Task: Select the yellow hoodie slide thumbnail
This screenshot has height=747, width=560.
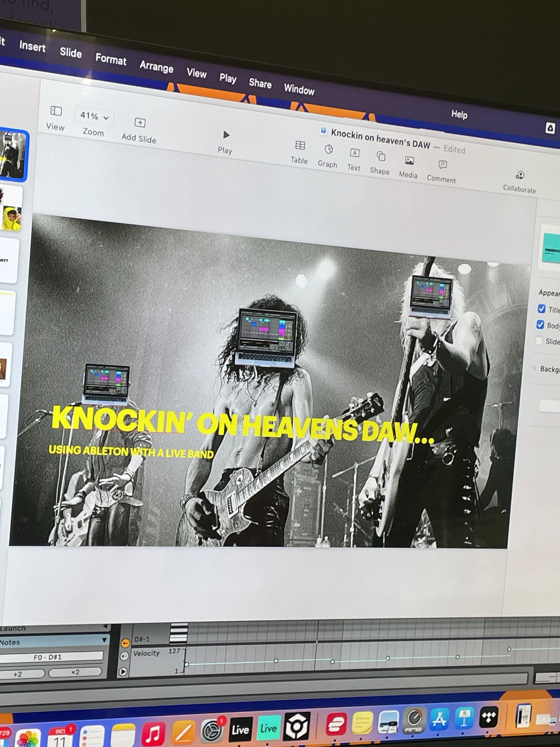Action: [12, 218]
